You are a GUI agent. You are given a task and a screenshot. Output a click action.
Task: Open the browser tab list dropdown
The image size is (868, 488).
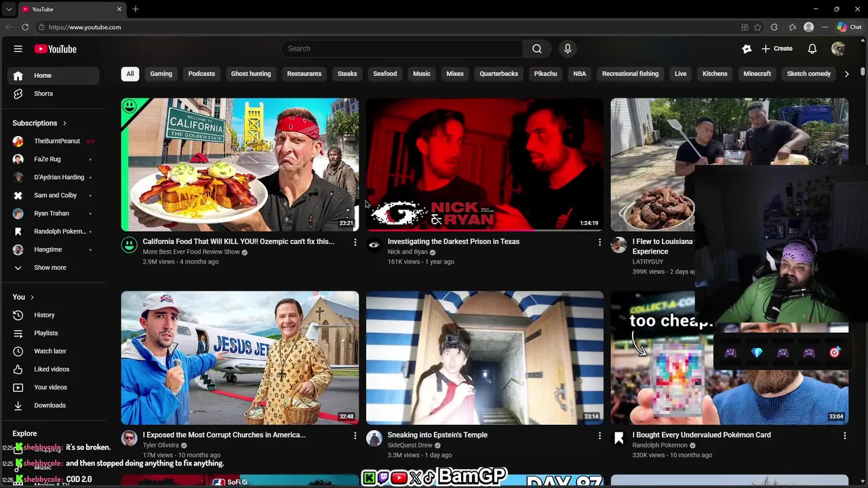9,9
